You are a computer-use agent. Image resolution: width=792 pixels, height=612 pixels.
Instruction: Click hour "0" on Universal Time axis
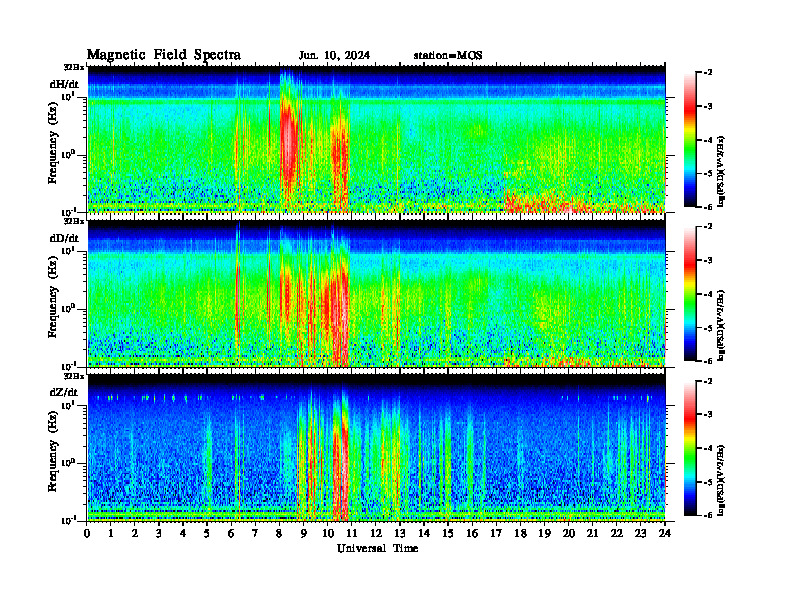pyautogui.click(x=87, y=534)
